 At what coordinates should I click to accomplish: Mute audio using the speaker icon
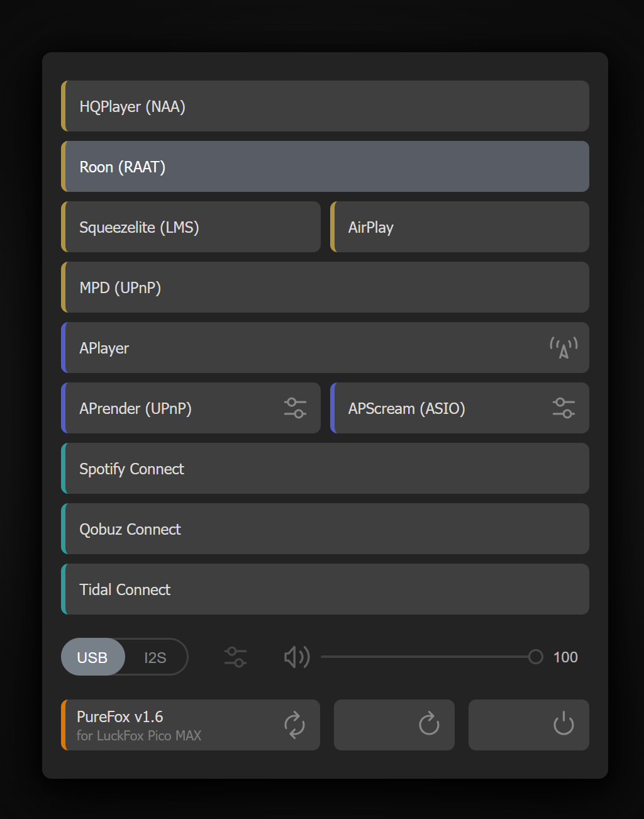[296, 657]
